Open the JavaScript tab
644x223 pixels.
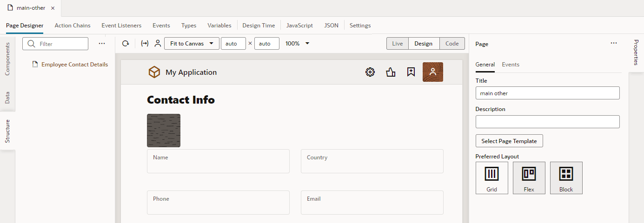299,26
